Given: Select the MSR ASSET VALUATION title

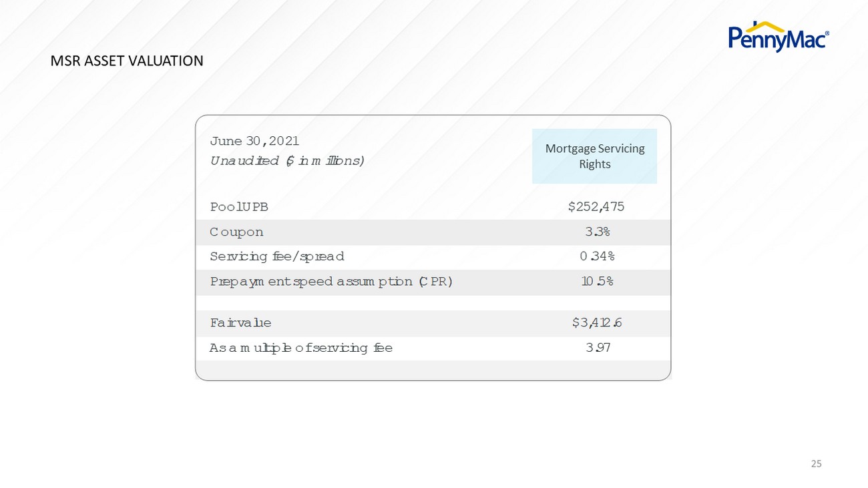Looking at the screenshot, I should coord(127,61).
